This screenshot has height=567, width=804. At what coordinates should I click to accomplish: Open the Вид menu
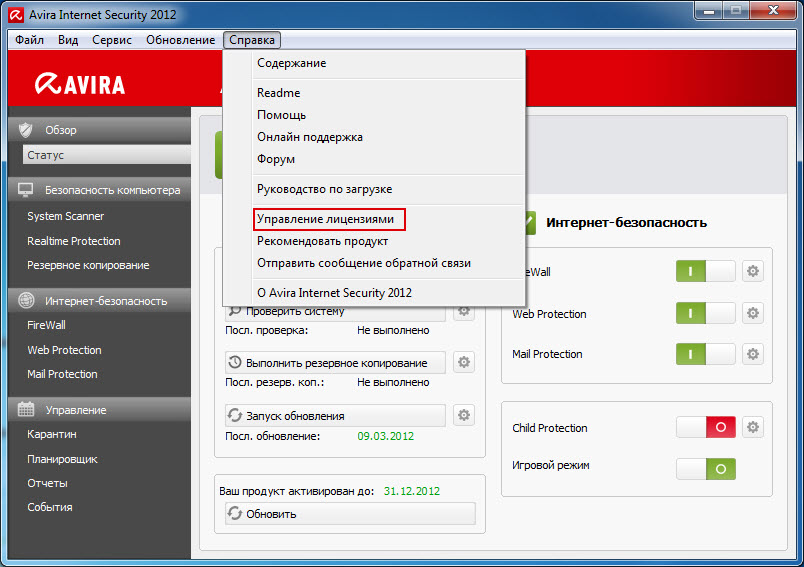tap(68, 40)
